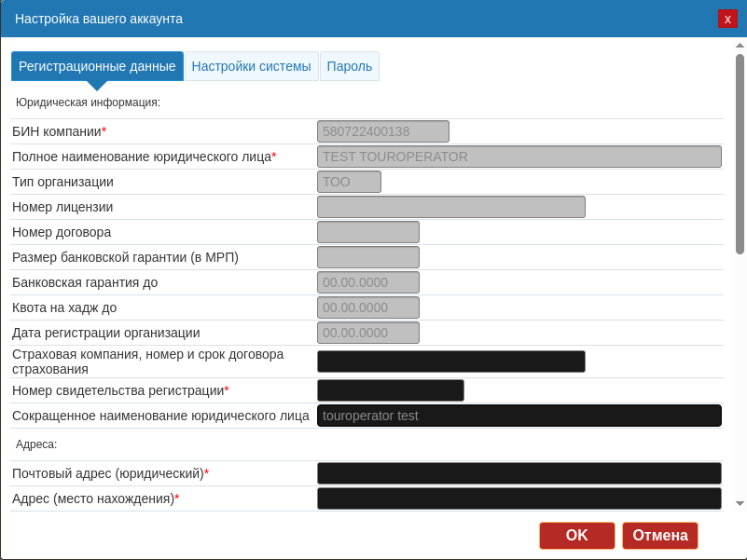Screen dimensions: 747x560
Task: Click the Почтовый адрес (юридический) field
Action: pos(519,473)
